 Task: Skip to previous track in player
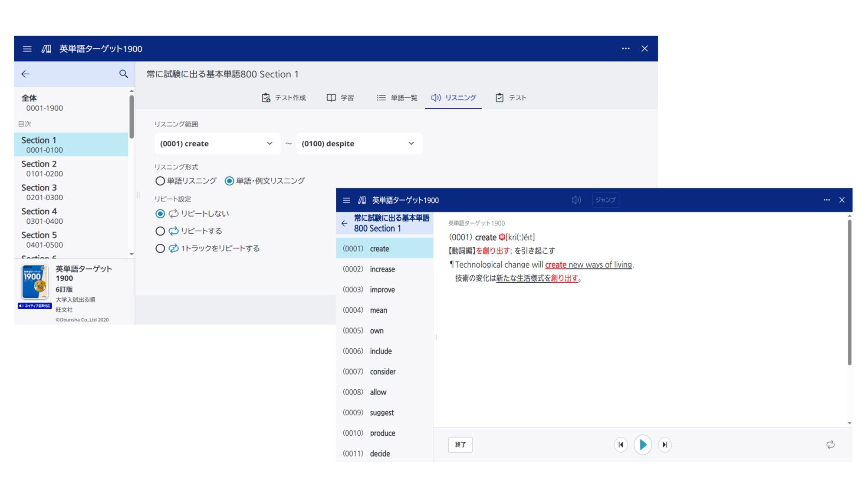pos(621,444)
